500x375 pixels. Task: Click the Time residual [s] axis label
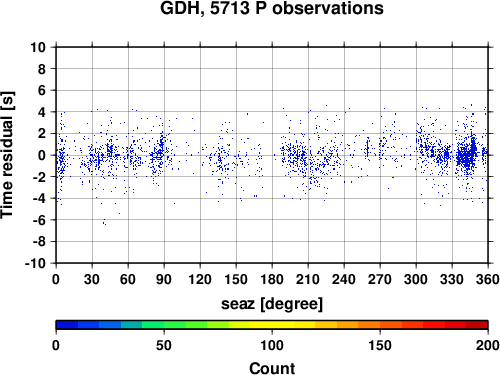[7, 155]
